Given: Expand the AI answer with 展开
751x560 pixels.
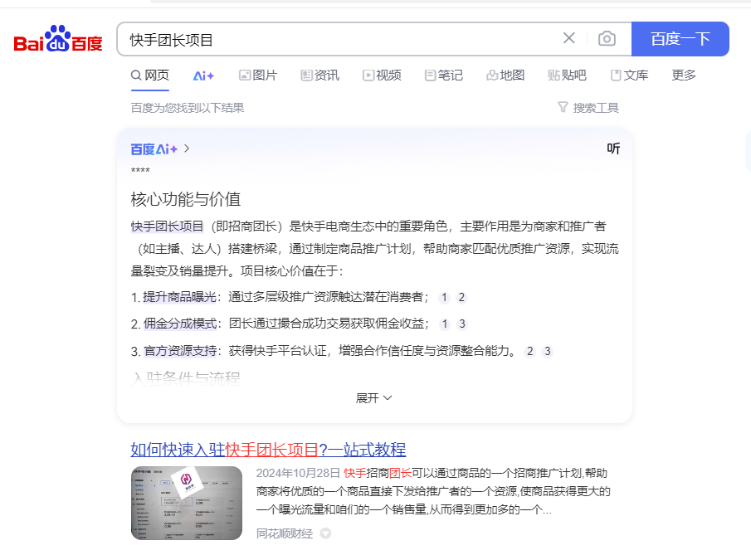Looking at the screenshot, I should pyautogui.click(x=374, y=398).
